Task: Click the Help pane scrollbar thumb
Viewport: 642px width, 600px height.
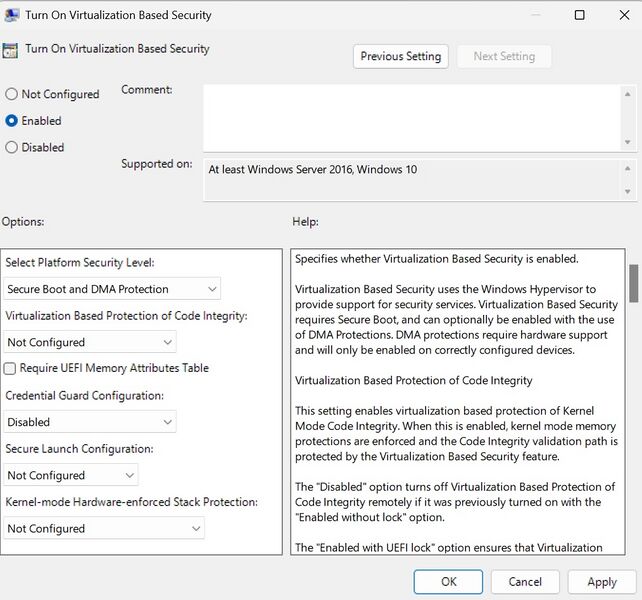Action: (x=634, y=283)
